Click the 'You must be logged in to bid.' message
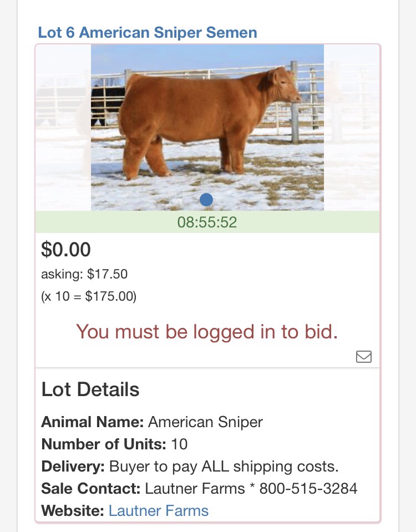 (x=207, y=332)
